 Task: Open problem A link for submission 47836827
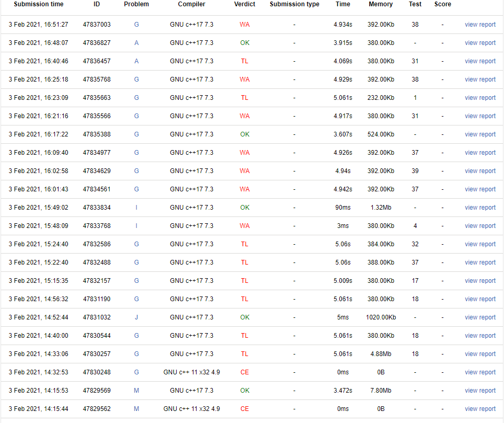(136, 43)
